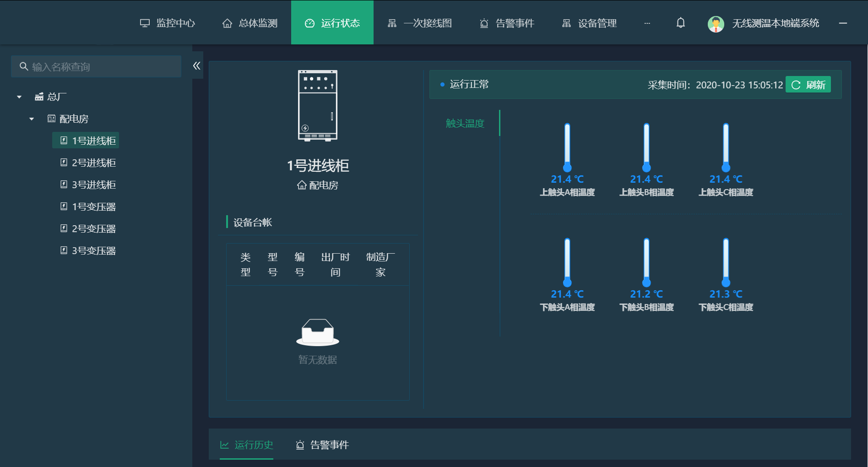Click the 运行状态 running status clock icon
This screenshot has height=467, width=868.
click(x=309, y=22)
